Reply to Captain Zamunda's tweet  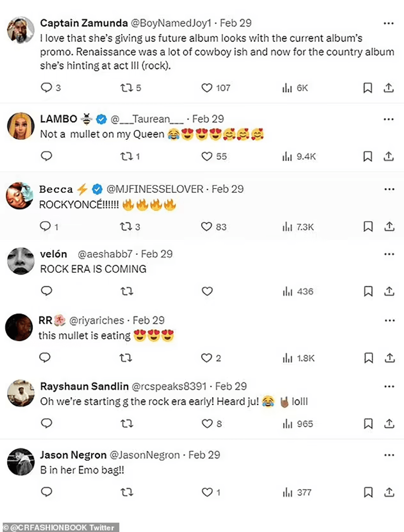[46, 87]
